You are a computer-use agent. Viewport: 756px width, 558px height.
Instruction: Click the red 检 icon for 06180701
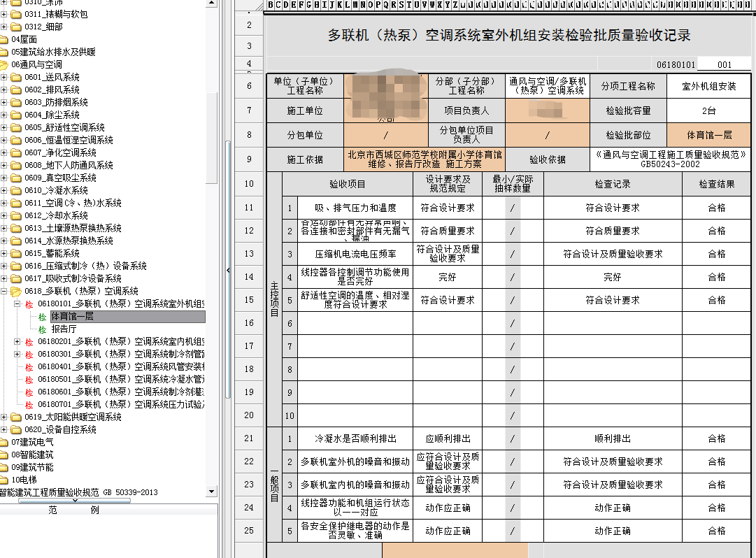(x=29, y=405)
